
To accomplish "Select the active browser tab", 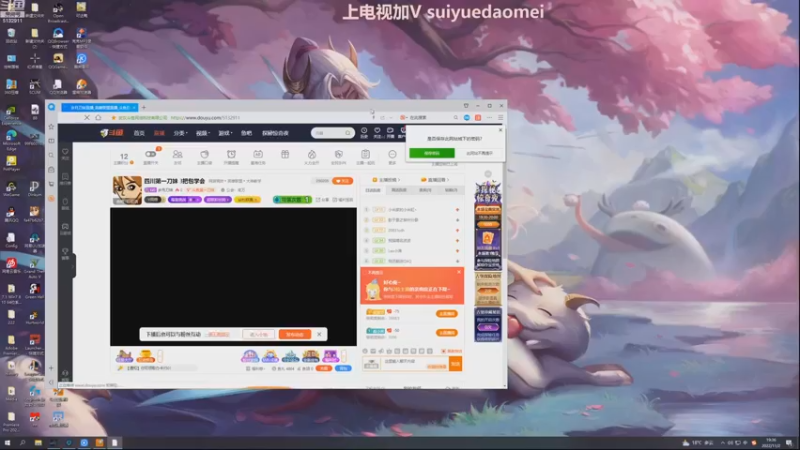I will coord(99,107).
